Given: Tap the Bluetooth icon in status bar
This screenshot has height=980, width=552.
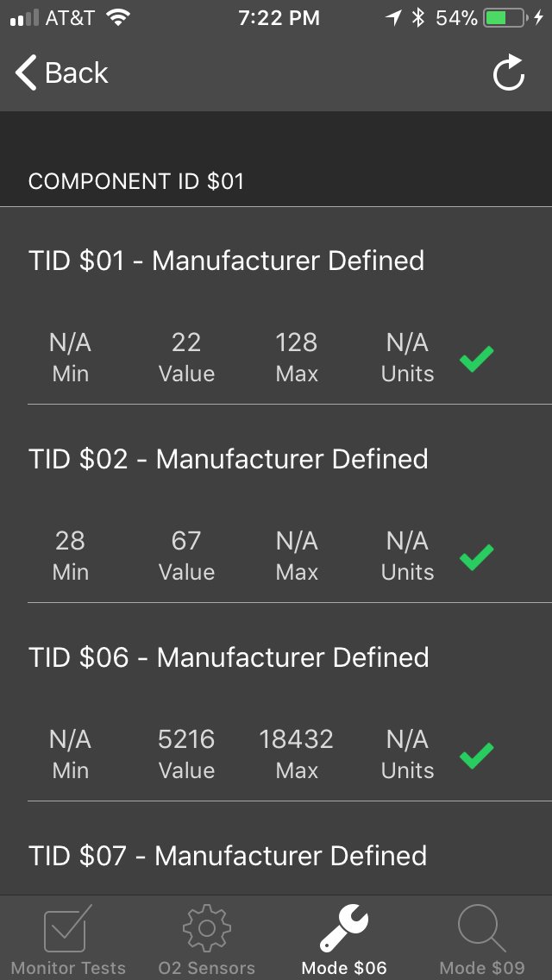Looking at the screenshot, I should [417, 18].
